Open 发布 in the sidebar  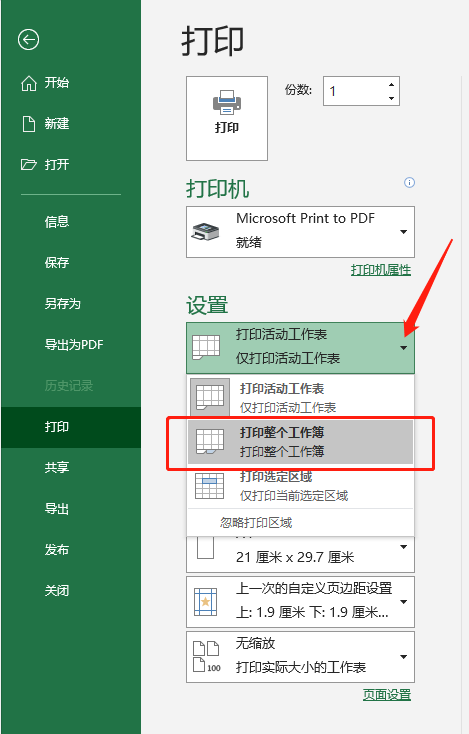pos(57,549)
